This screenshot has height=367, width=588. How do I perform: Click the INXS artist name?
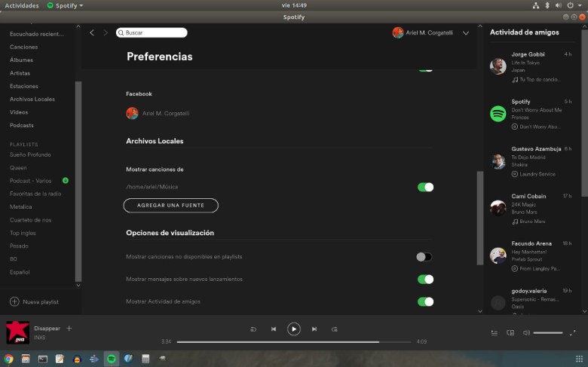pos(39,338)
